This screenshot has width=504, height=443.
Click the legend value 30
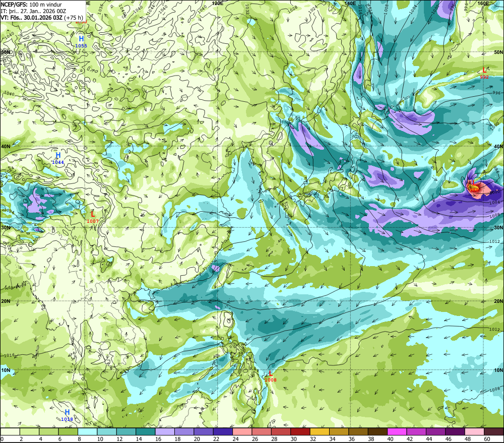point(293,439)
